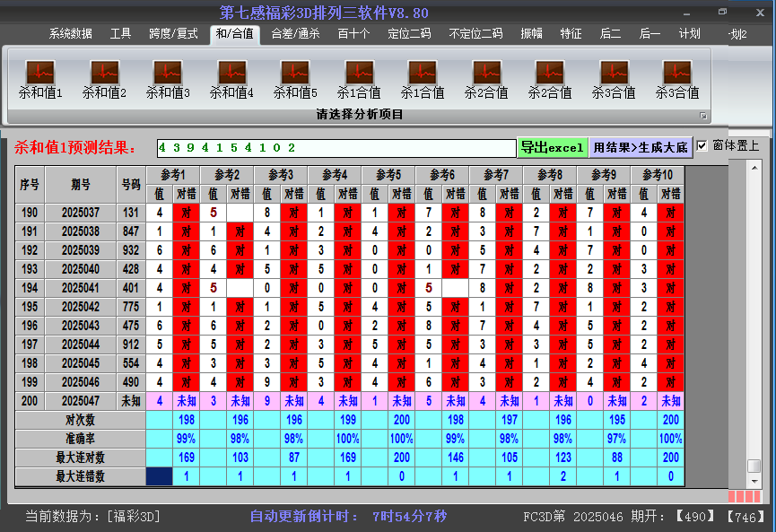The width and height of the screenshot is (776, 532).
Task: Select the 杀和值4 analysis icon
Action: tap(231, 79)
